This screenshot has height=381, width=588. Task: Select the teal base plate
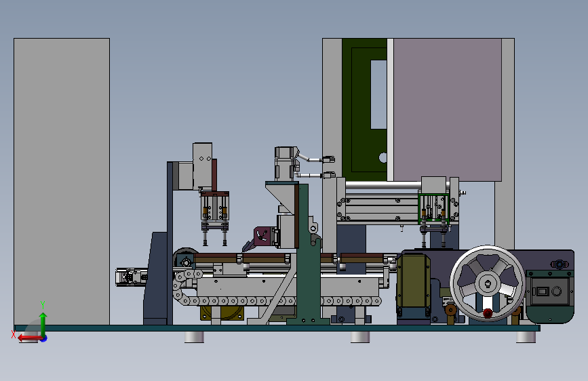pos(277,328)
